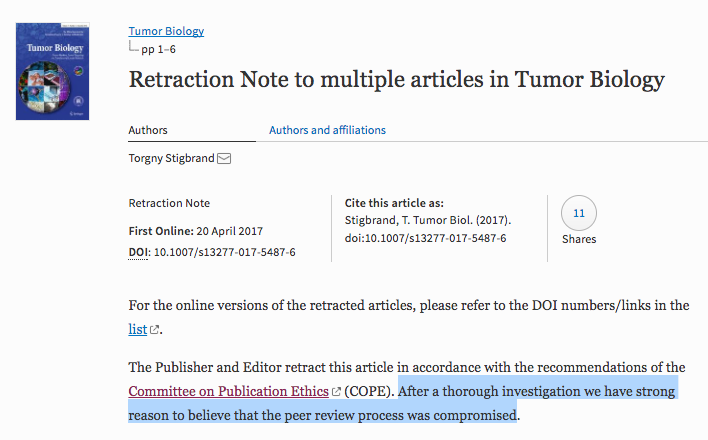The height and width of the screenshot is (440, 708).
Task: Select the Authors tab
Action: tap(148, 130)
